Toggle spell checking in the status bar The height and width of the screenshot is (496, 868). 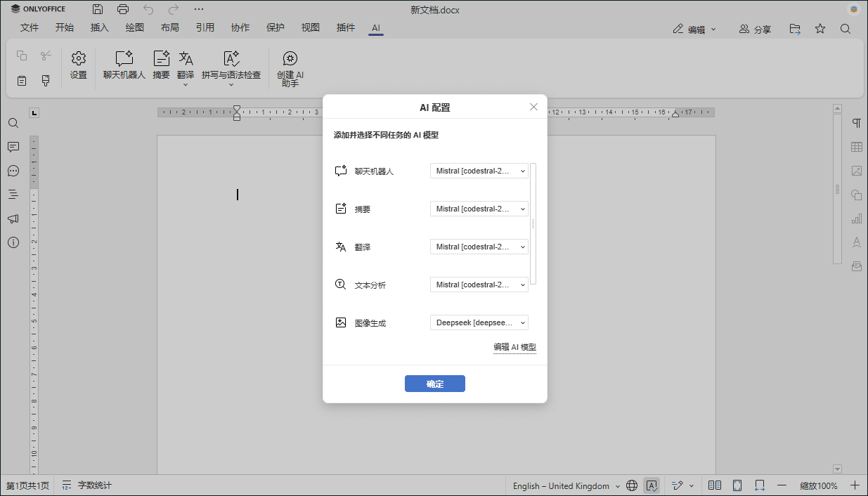[652, 485]
